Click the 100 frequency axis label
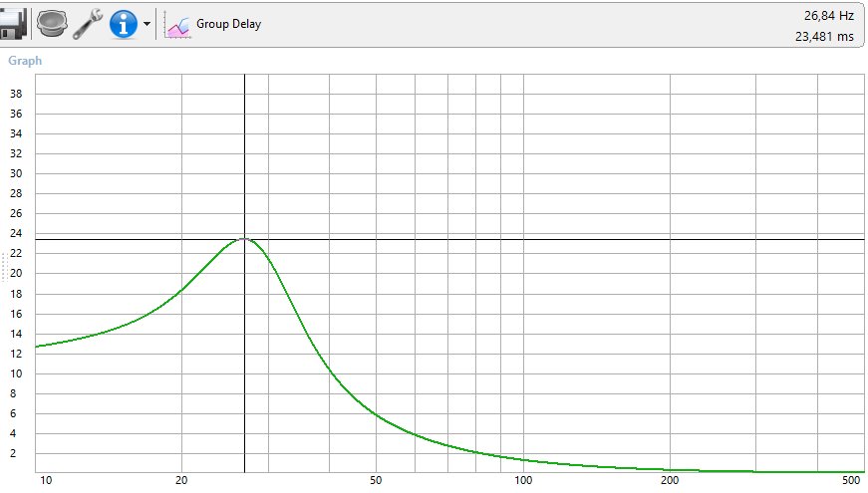The width and height of the screenshot is (868, 493). (x=523, y=480)
